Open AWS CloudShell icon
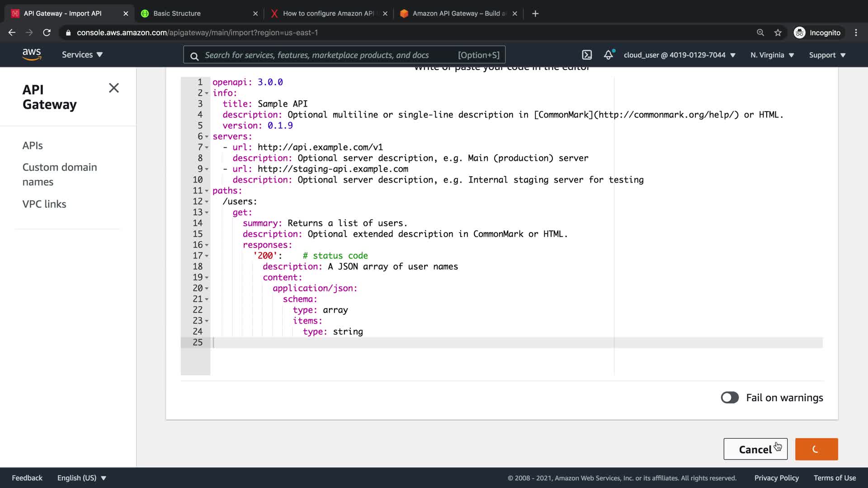The image size is (868, 488). coord(586,55)
